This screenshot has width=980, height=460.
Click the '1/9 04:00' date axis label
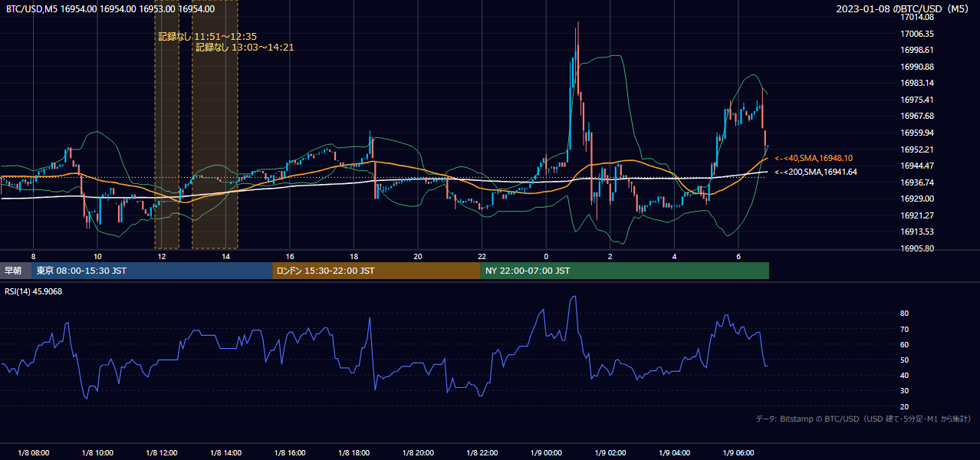[x=675, y=453]
